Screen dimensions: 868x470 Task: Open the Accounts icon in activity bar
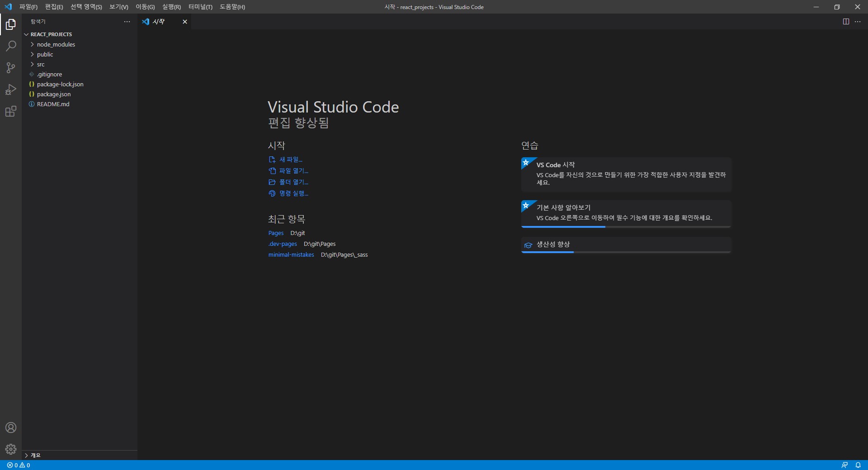coord(11,428)
